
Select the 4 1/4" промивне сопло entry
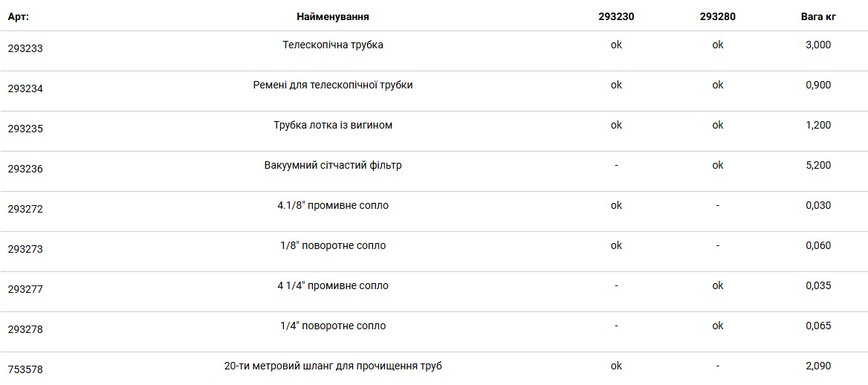tap(333, 286)
